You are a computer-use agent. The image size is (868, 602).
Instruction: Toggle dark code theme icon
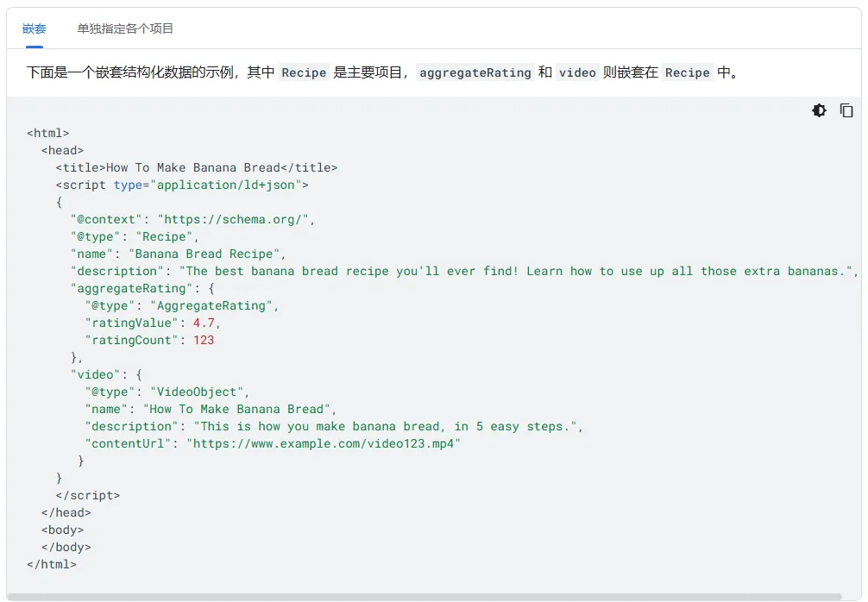click(819, 110)
